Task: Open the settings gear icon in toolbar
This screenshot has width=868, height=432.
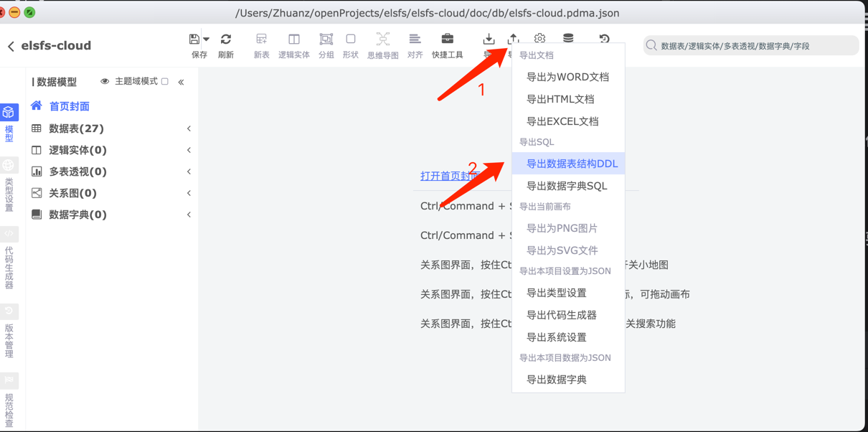Action: [x=539, y=39]
